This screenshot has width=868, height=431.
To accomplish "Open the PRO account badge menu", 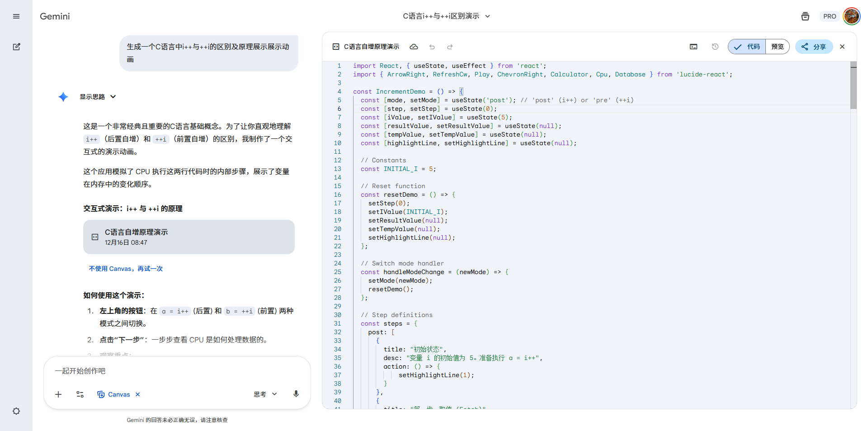I will 830,16.
